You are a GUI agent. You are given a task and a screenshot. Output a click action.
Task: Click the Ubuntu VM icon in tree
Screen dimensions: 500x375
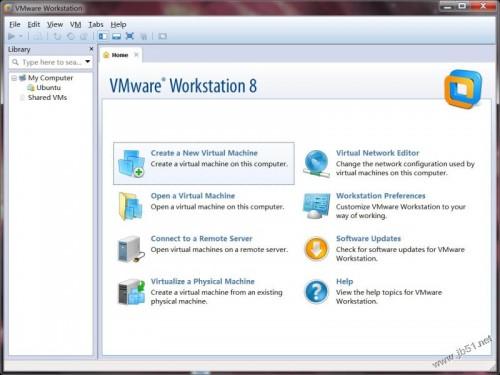[x=31, y=88]
